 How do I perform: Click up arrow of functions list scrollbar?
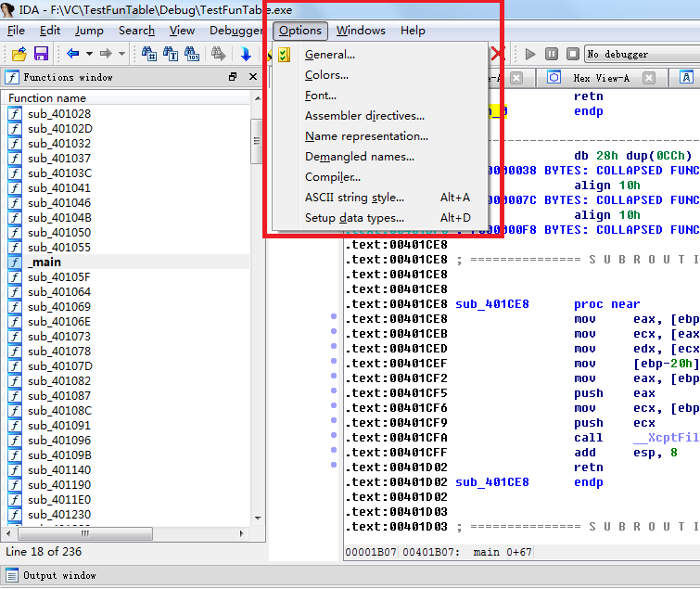point(258,97)
